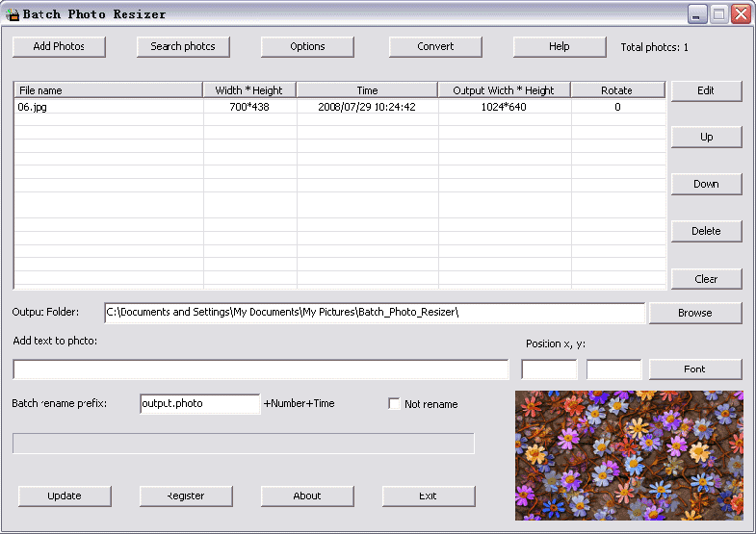Edit the Batch rename prefix field

point(200,403)
